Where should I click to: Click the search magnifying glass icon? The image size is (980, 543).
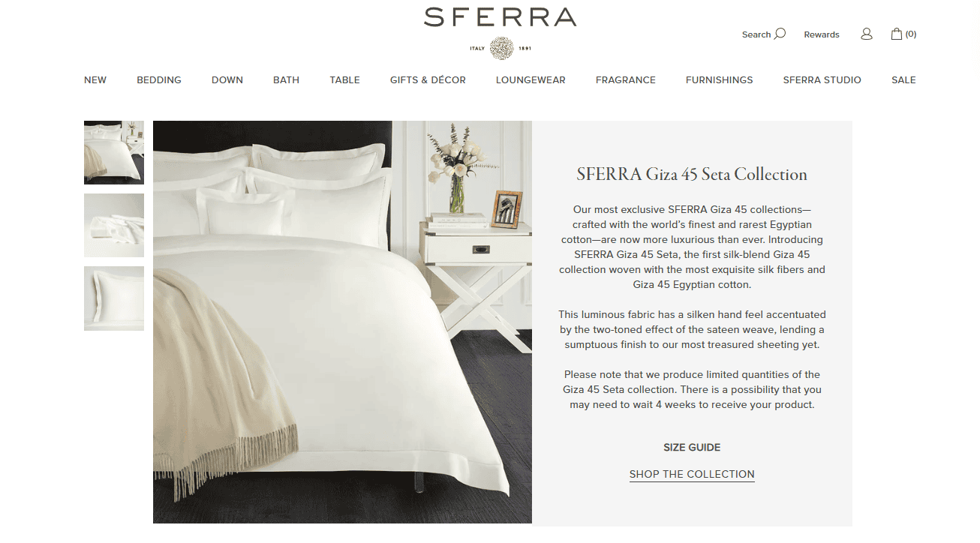pos(780,34)
